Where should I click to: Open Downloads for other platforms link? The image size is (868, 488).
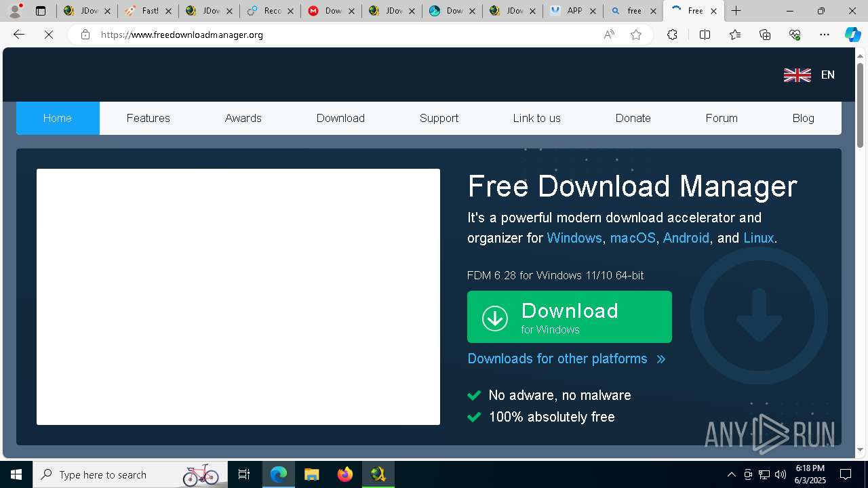click(x=557, y=359)
